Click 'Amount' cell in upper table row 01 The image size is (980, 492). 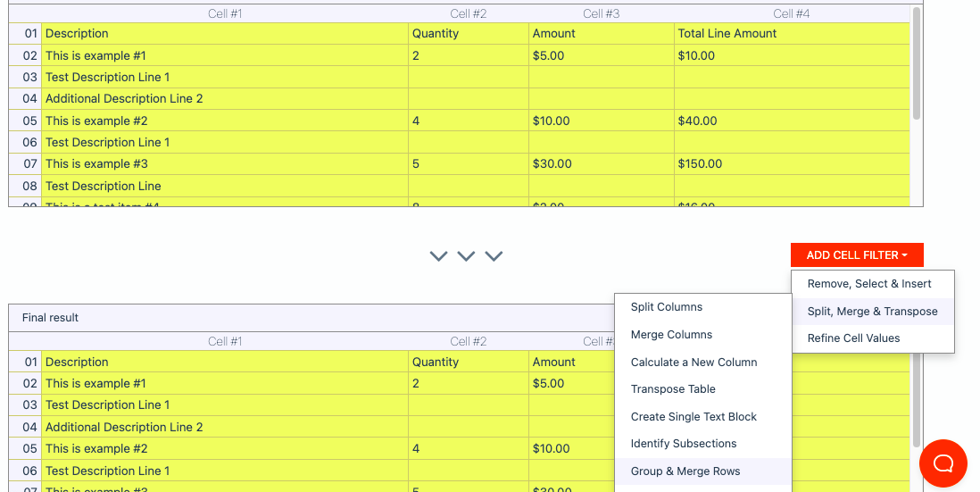tap(602, 34)
